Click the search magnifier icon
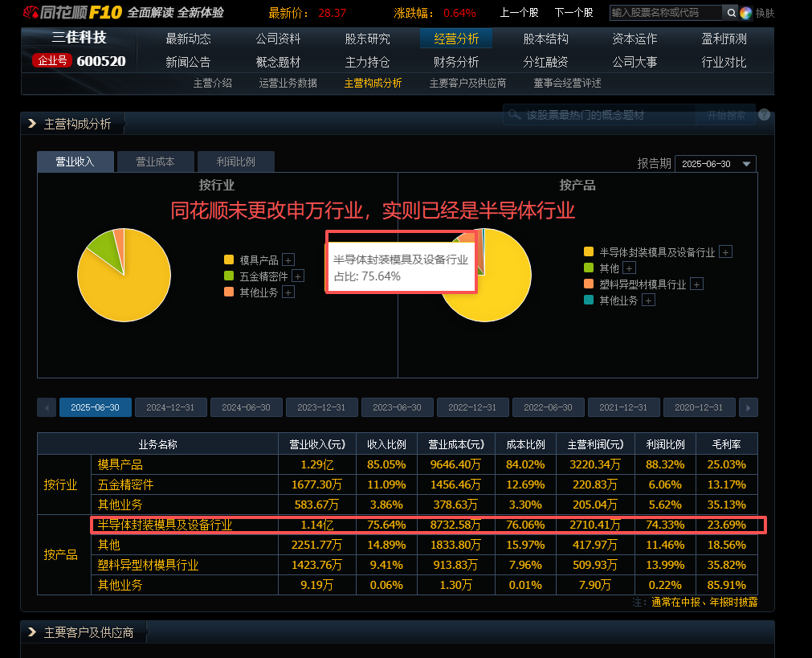 coord(730,13)
